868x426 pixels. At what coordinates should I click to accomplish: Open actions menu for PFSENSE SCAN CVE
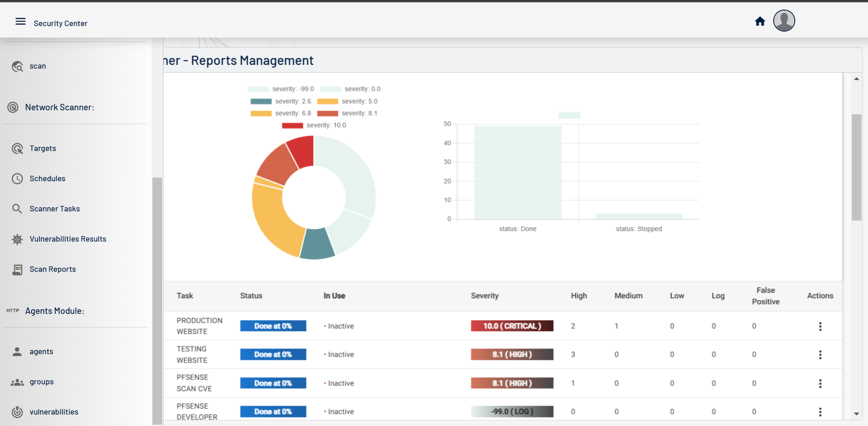point(820,383)
